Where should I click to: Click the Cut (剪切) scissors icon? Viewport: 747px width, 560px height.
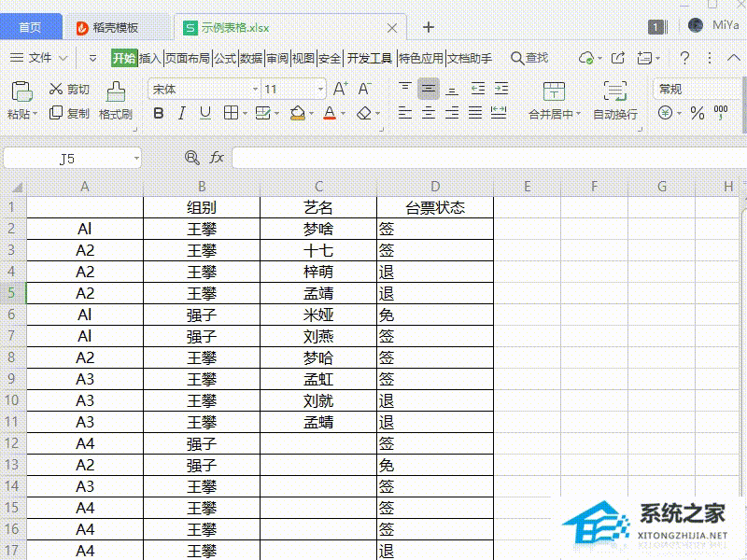pos(56,90)
